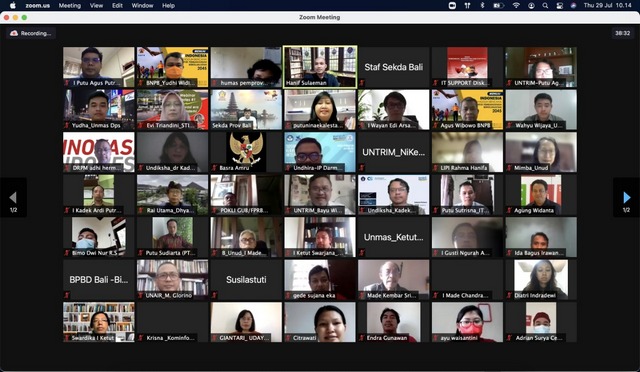Open the Apple menu icon

(x=13, y=5)
